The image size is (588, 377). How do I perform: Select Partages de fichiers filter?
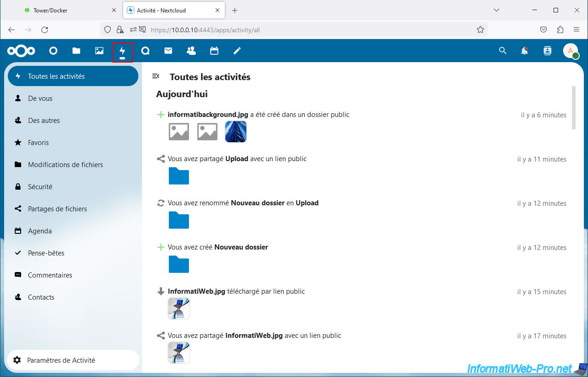pos(57,209)
